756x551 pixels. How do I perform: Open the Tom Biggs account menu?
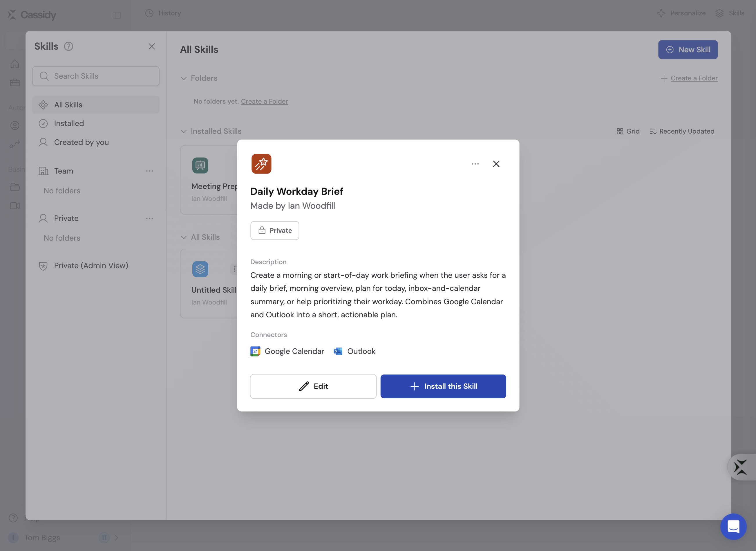pyautogui.click(x=63, y=538)
